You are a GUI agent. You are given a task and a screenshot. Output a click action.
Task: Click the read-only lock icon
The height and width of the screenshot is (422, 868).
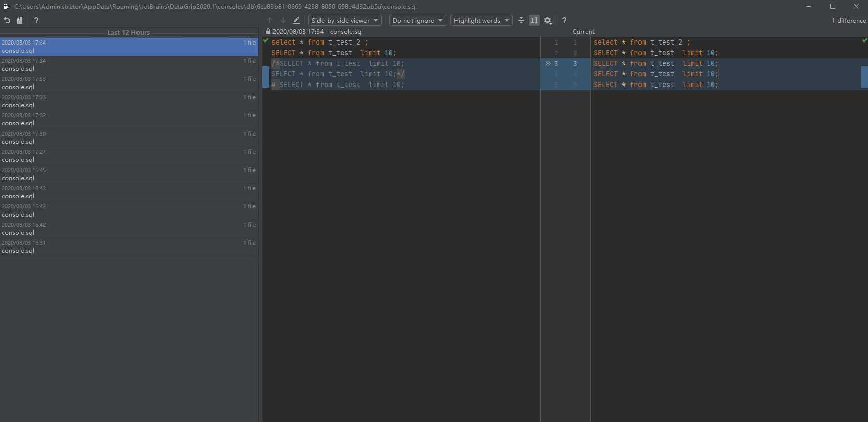268,31
